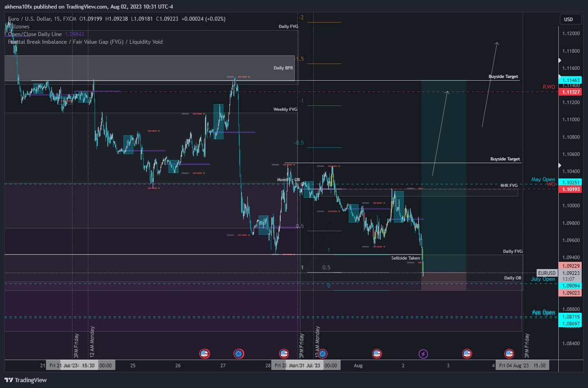Open the US flag event icon at date 4

click(x=509, y=354)
